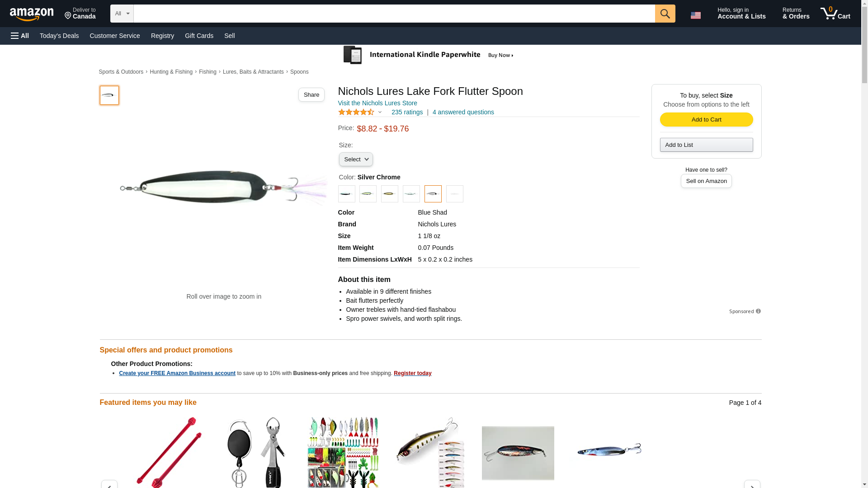The width and height of the screenshot is (868, 488).
Task: Go to Gift Cards
Action: point(199,36)
